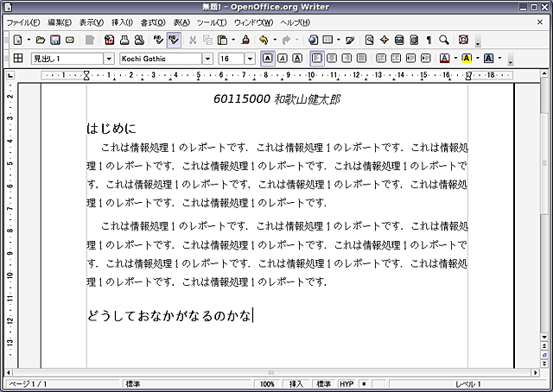Open the 書式(O) menu
Viewport: 553px width, 392px height.
tap(153, 22)
